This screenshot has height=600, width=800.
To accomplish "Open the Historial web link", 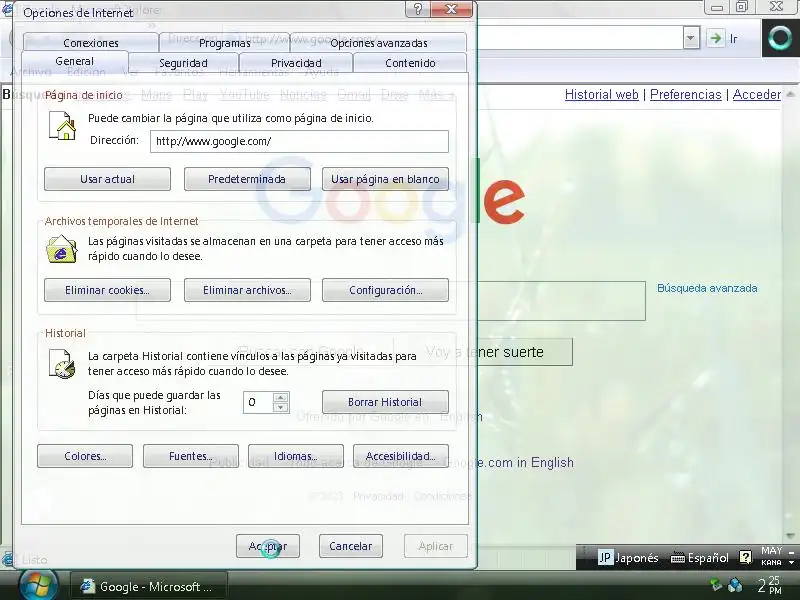I will (602, 94).
